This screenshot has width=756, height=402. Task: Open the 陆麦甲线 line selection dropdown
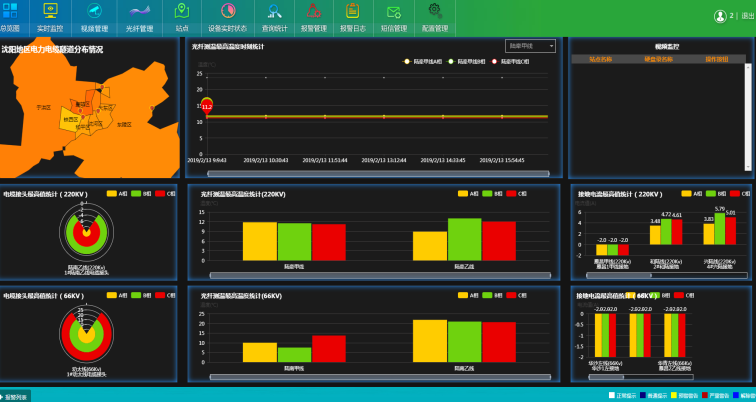click(x=530, y=46)
